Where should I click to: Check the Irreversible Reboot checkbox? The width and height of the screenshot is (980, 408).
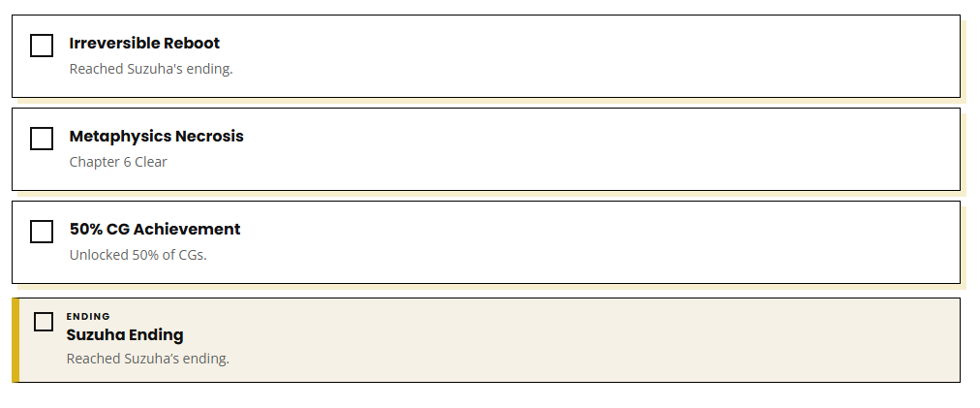pyautogui.click(x=42, y=46)
